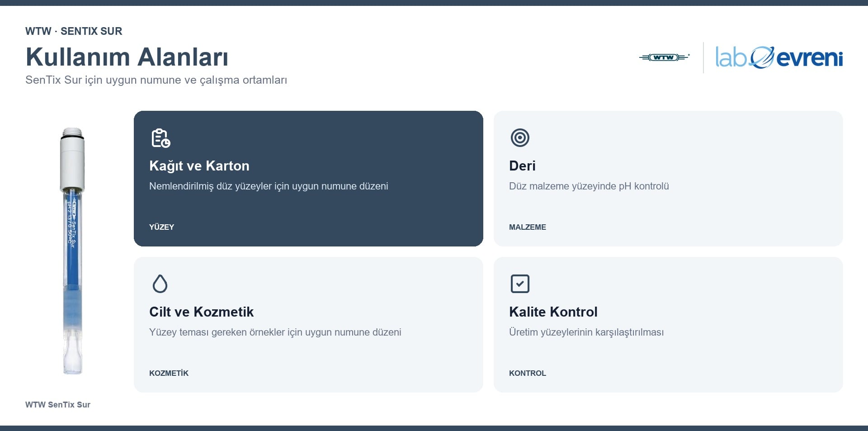The height and width of the screenshot is (431, 868).
Task: Click the WTW SenTix Sur image caption
Action: (58, 404)
